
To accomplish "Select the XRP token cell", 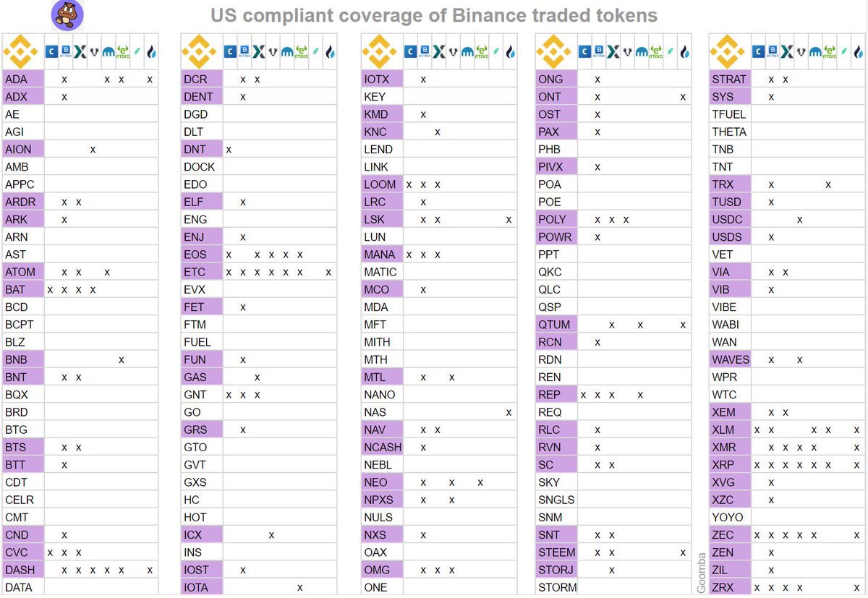I will [730, 465].
